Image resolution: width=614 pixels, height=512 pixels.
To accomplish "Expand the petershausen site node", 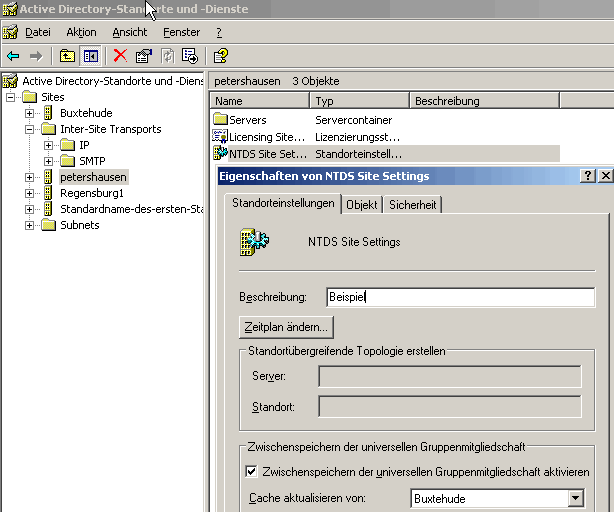I will pos(29,177).
